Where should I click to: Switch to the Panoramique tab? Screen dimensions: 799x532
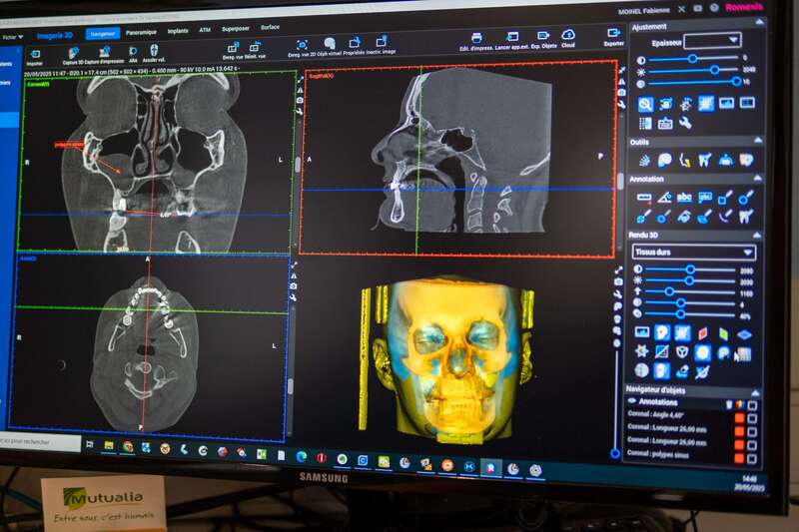point(141,33)
